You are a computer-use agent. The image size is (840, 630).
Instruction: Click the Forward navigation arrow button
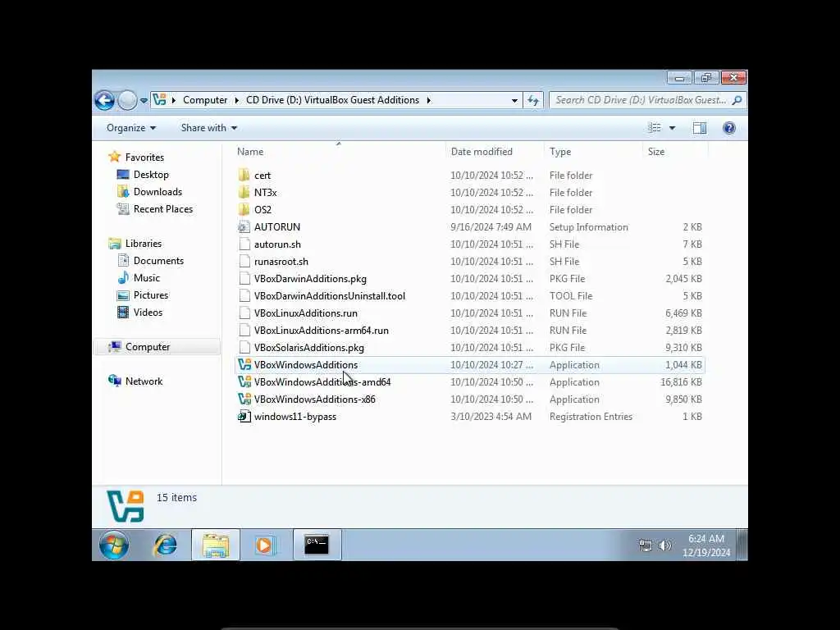(127, 100)
